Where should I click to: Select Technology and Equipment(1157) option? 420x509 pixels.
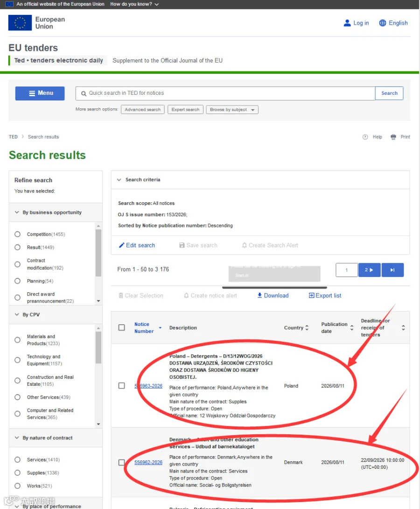[x=18, y=360]
